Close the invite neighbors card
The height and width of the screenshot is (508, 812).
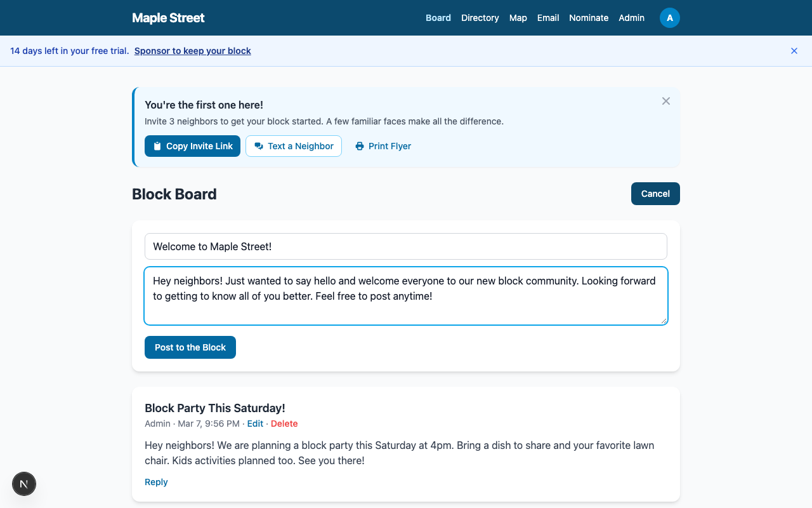pyautogui.click(x=665, y=101)
